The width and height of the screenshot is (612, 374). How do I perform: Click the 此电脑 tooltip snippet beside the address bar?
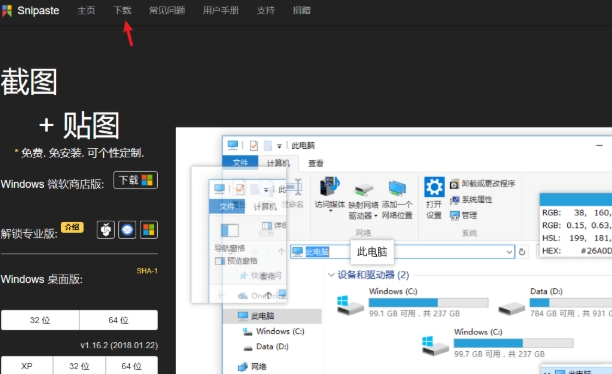coord(372,252)
